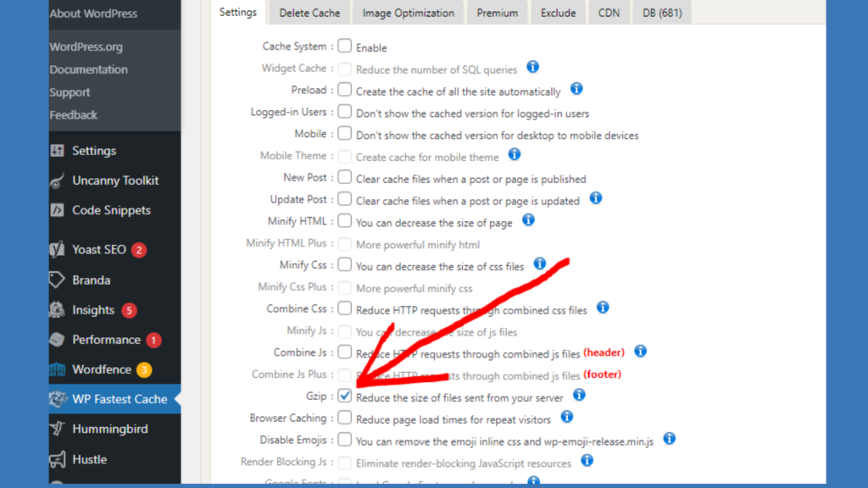Open Yoast SEO notifications badge 2

pos(139,250)
